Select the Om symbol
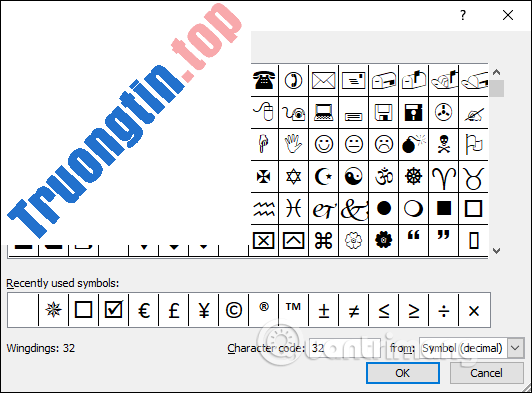This screenshot has width=532, height=393. pos(383,176)
